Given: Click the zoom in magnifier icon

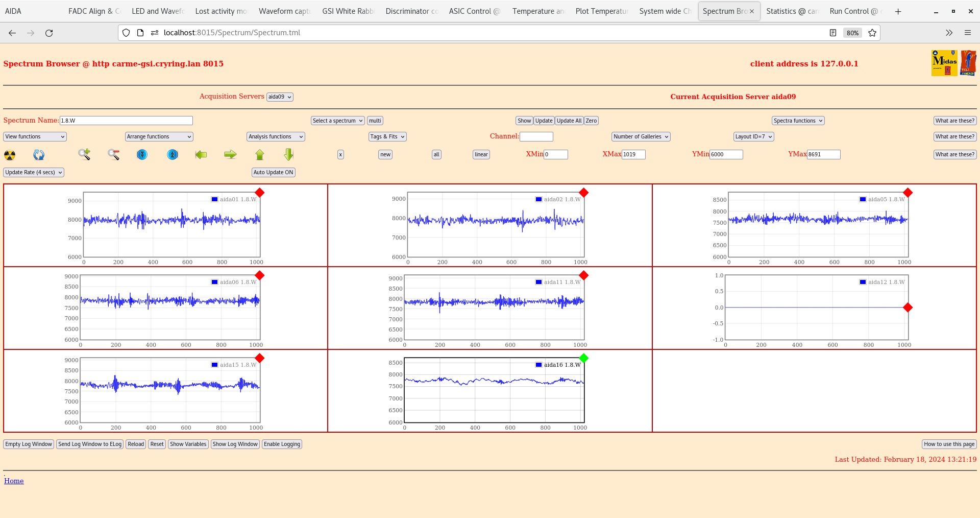Looking at the screenshot, I should (x=84, y=154).
